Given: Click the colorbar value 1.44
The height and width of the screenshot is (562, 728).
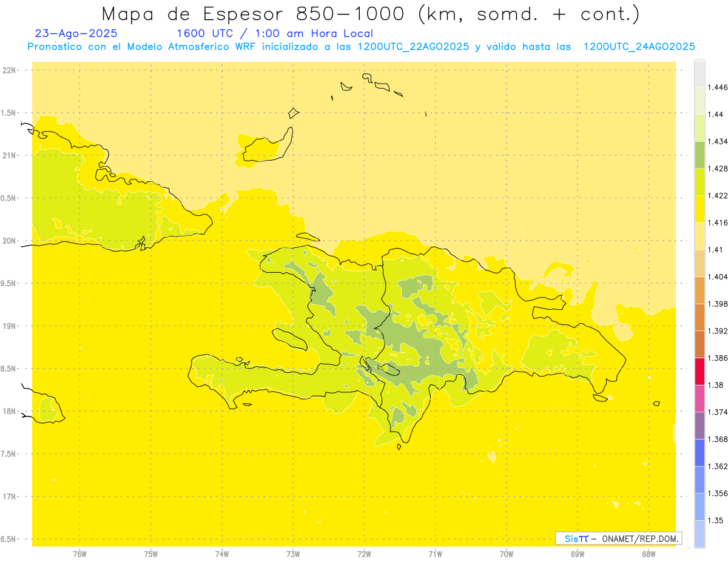Looking at the screenshot, I should [x=716, y=115].
